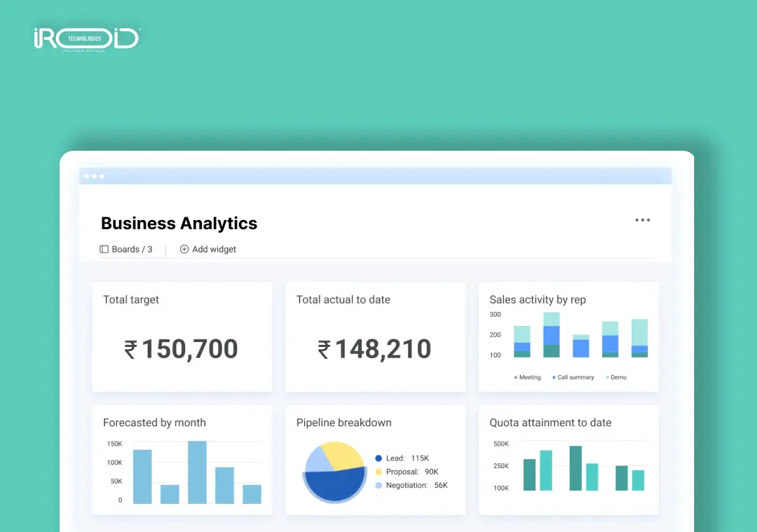Select the yellow slice of the pipeline pie
The height and width of the screenshot is (532, 757).
coord(343,454)
